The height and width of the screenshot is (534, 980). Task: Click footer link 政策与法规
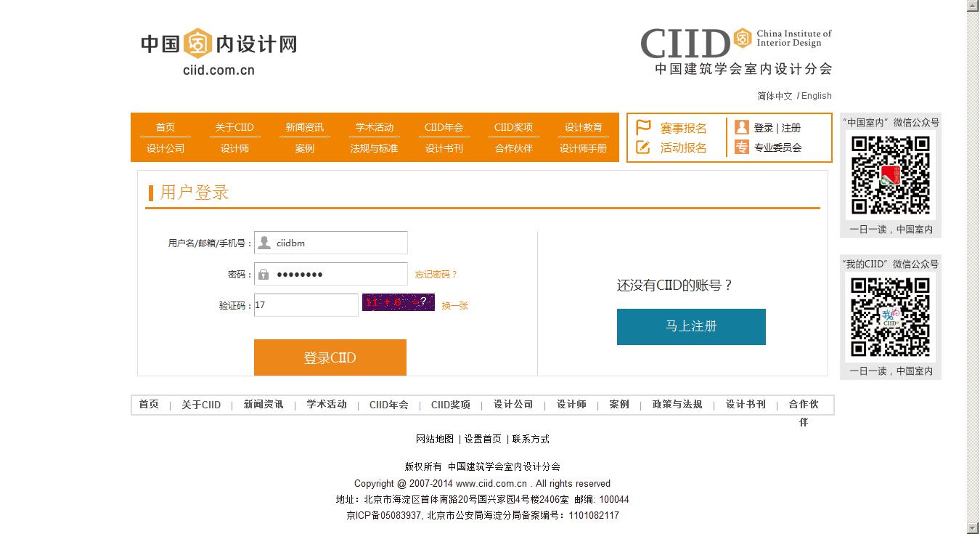pyautogui.click(x=677, y=405)
